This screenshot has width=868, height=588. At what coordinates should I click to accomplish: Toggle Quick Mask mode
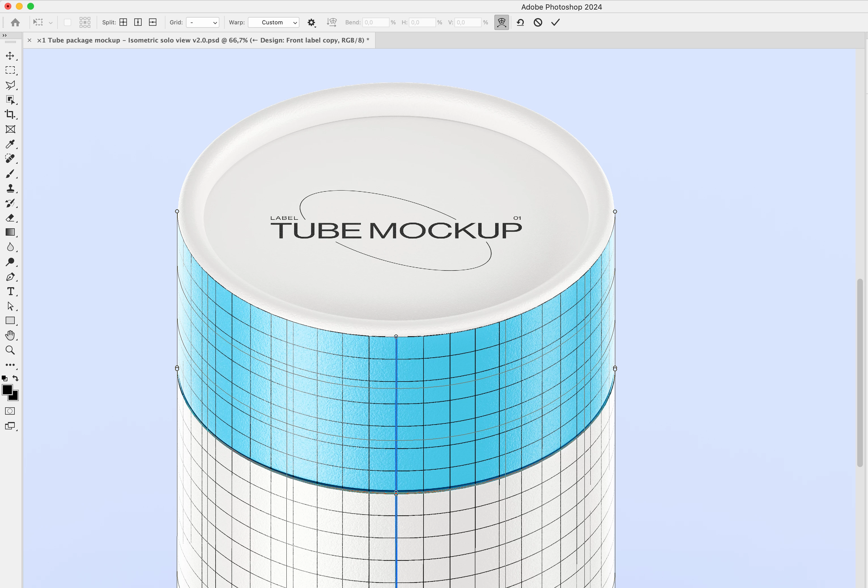pos(10,411)
